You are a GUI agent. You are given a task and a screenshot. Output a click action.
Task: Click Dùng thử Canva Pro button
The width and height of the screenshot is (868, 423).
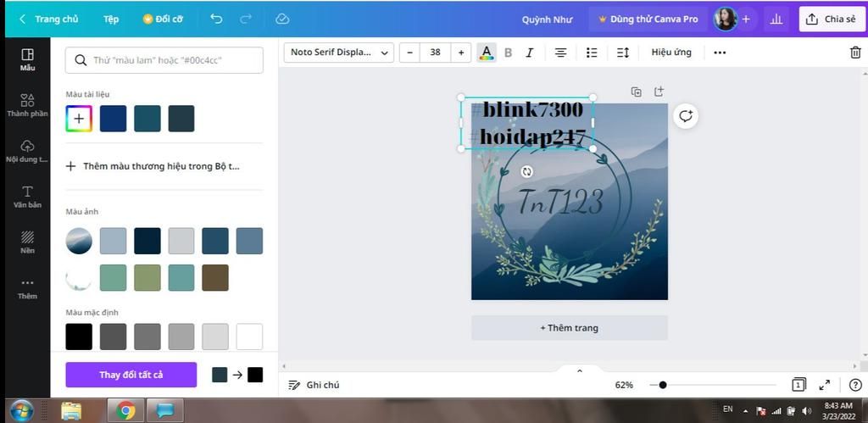point(648,19)
